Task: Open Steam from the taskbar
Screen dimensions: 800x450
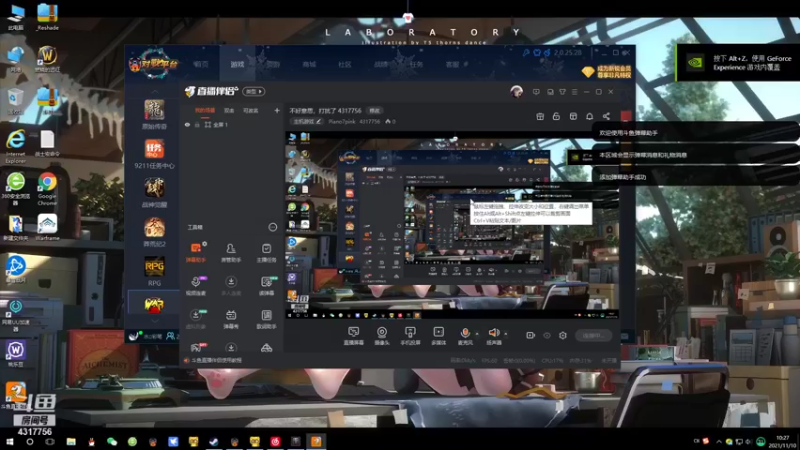Action: click(x=214, y=441)
